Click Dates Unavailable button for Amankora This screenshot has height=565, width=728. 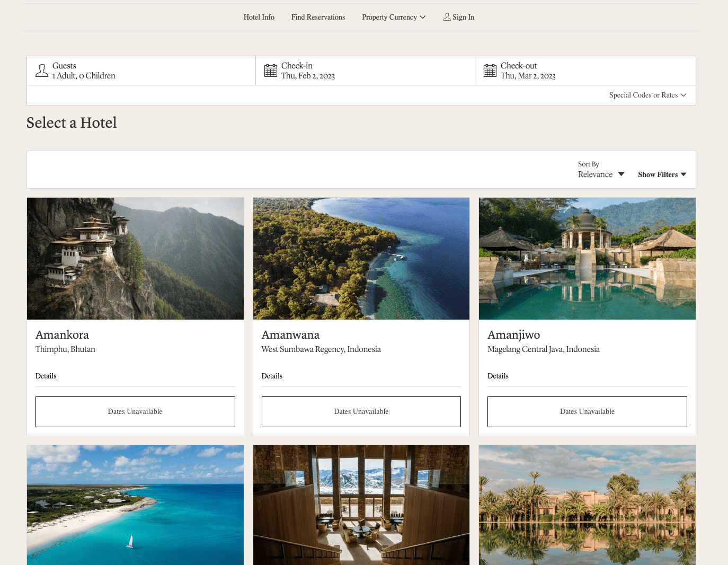pyautogui.click(x=135, y=412)
